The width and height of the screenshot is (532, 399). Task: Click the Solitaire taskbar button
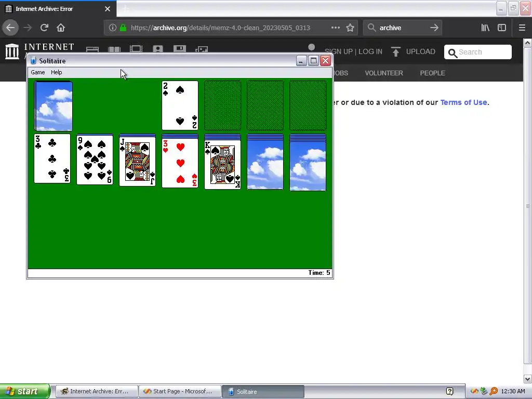(x=263, y=391)
